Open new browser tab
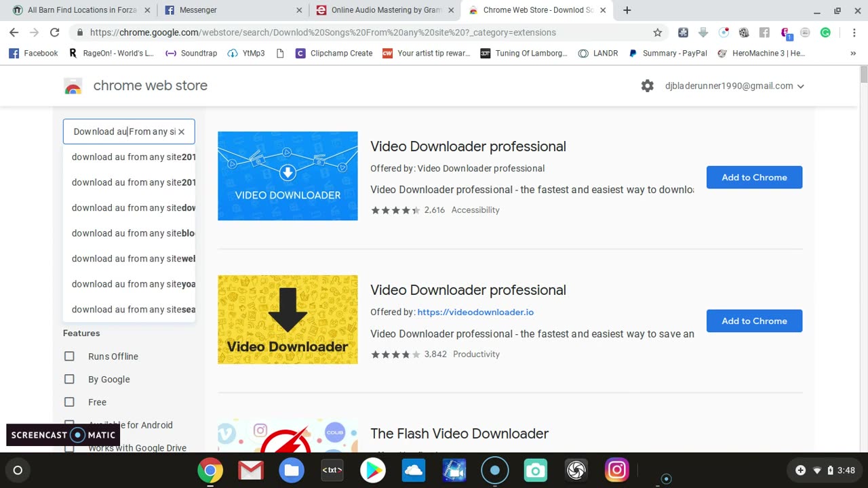868x488 pixels. pyautogui.click(x=627, y=10)
